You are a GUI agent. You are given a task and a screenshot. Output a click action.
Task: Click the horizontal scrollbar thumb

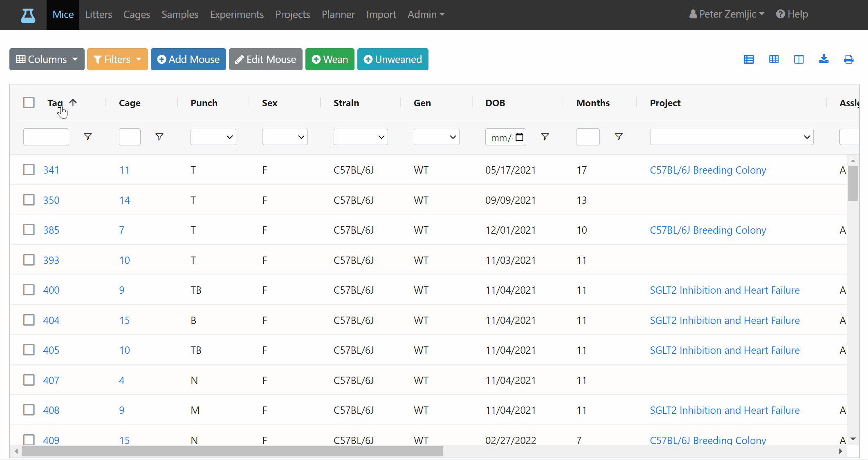[232, 451]
